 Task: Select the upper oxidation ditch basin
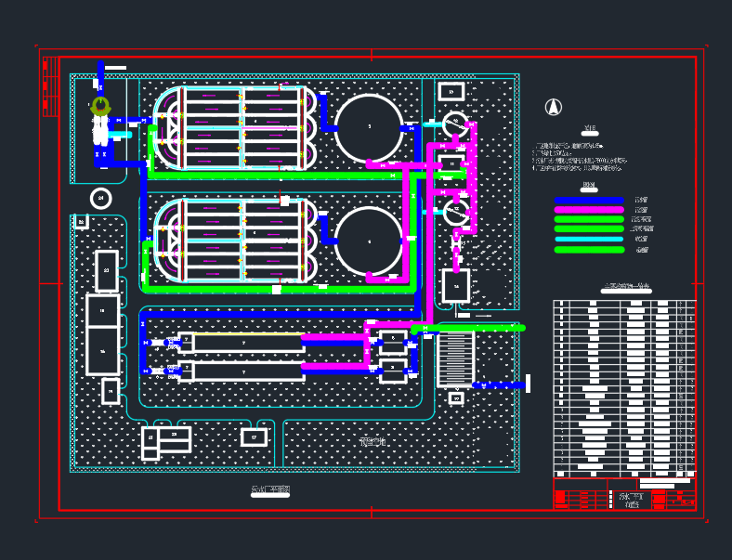point(235,128)
